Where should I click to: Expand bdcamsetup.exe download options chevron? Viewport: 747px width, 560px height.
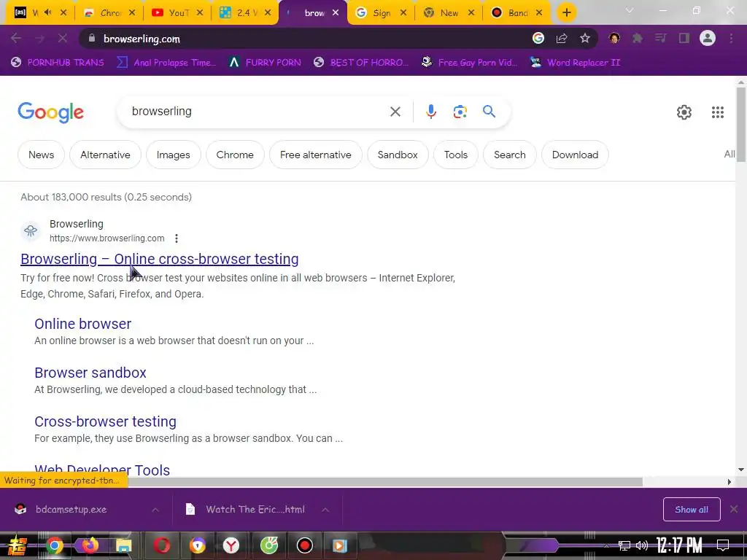coord(155,510)
